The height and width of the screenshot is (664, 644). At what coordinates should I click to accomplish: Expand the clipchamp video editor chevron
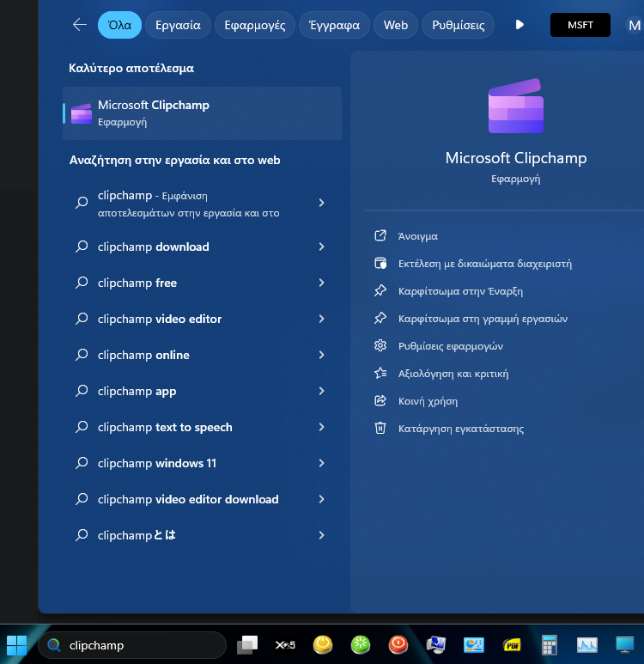click(321, 319)
